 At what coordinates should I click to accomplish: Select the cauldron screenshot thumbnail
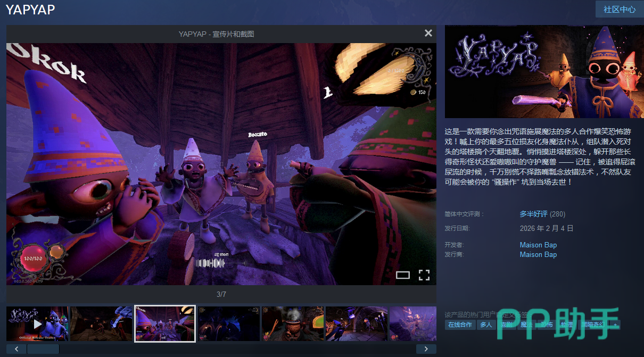293,323
